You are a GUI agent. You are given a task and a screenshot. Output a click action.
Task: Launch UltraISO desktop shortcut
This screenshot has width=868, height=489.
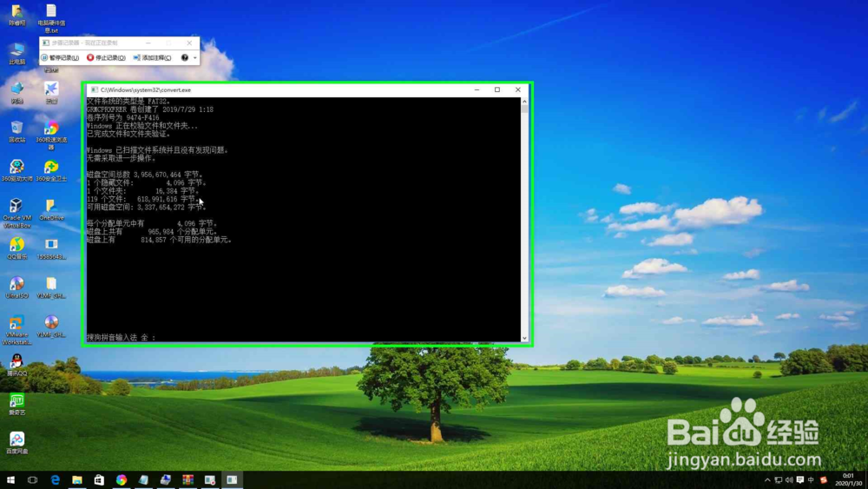pyautogui.click(x=17, y=287)
